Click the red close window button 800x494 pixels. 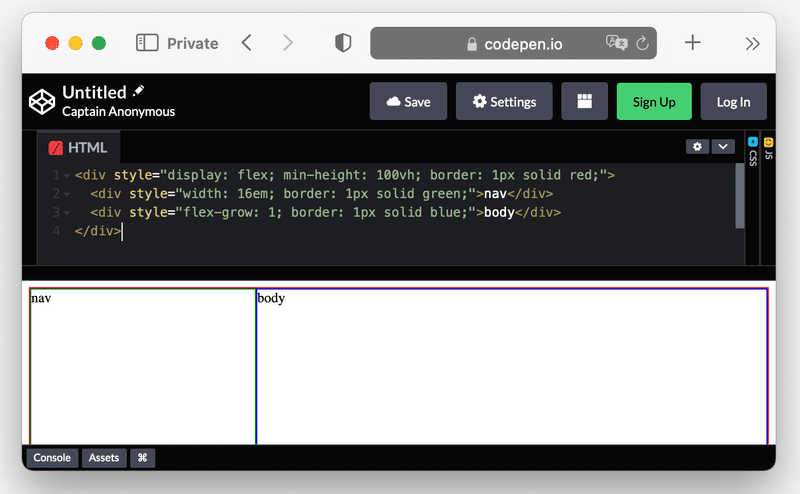(52, 43)
